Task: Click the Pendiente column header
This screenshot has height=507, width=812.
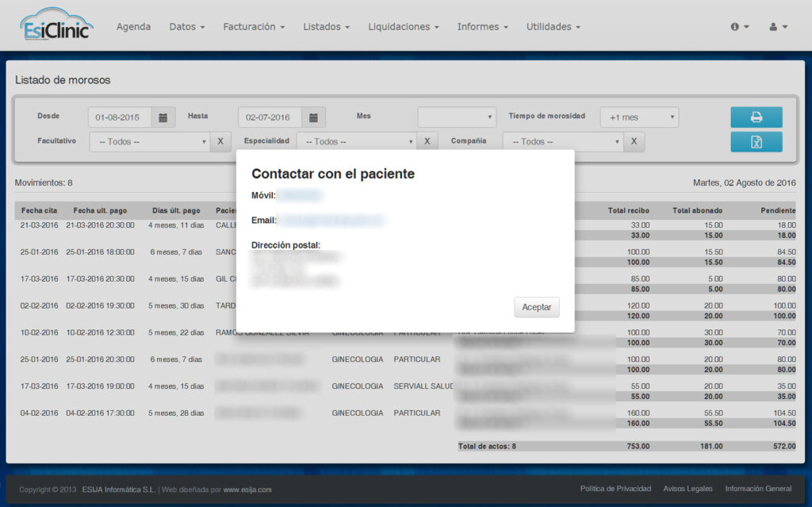Action: (x=778, y=210)
